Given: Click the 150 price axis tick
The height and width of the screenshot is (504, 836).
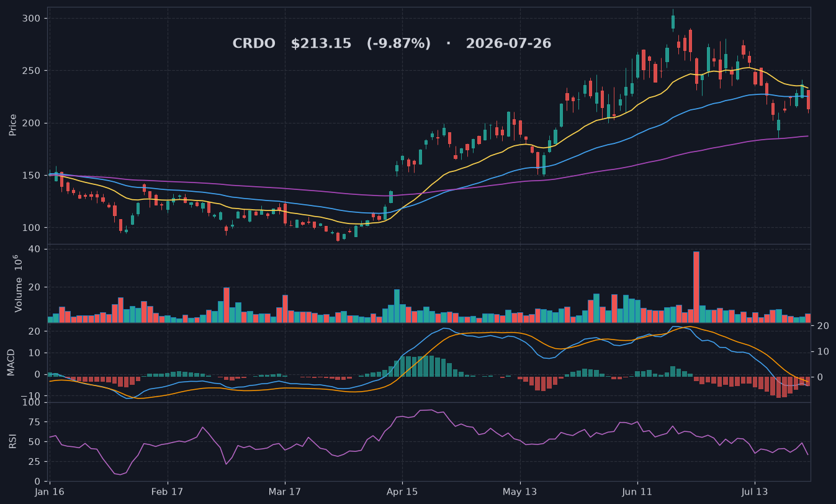Looking at the screenshot, I should tap(32, 176).
